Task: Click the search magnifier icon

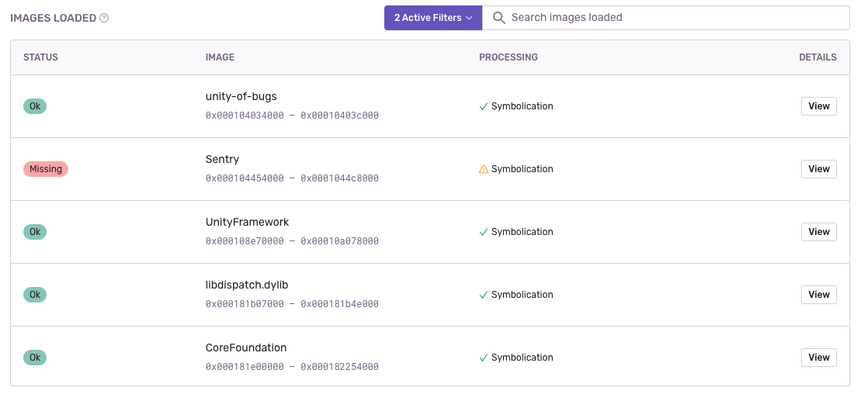Action: tap(498, 18)
